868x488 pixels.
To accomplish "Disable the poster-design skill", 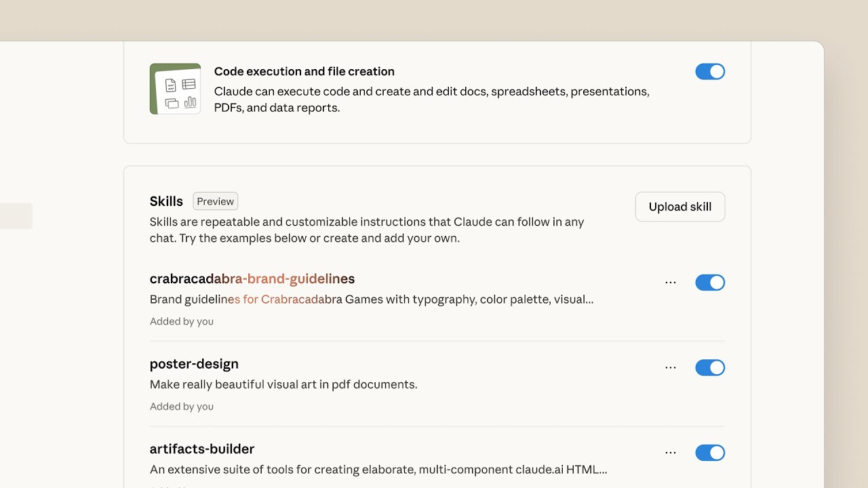I will pyautogui.click(x=710, y=367).
